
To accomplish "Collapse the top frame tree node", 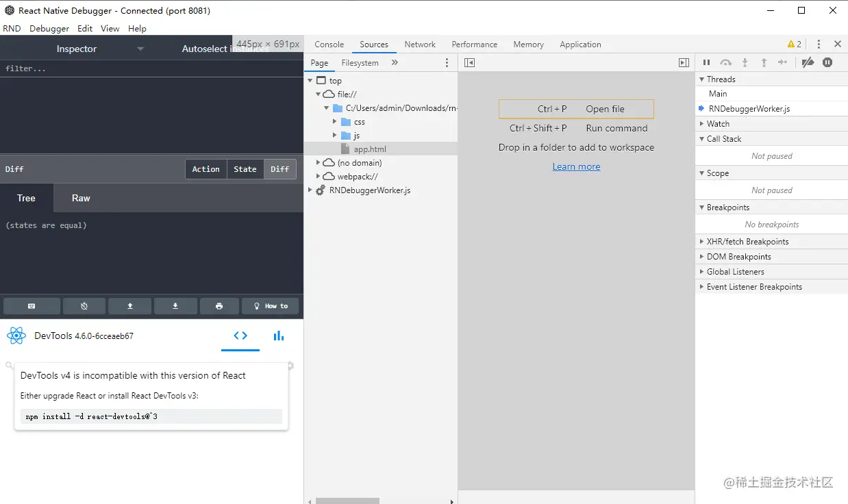I will pos(310,81).
